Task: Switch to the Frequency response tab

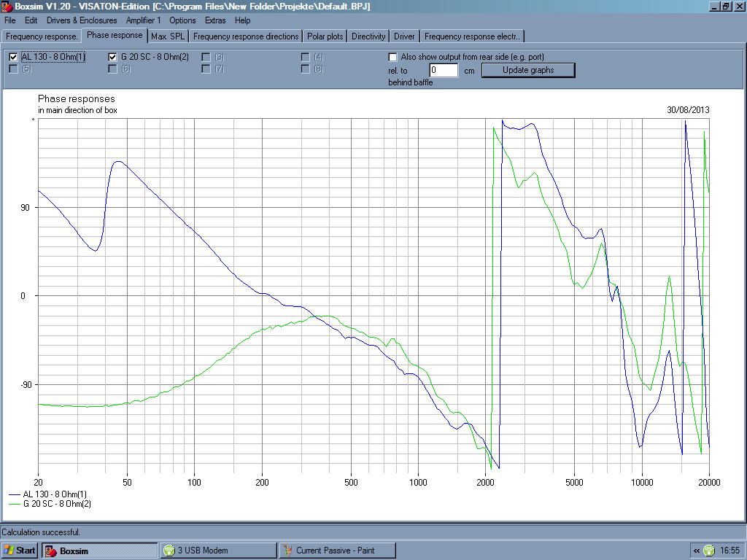Action: coord(42,36)
